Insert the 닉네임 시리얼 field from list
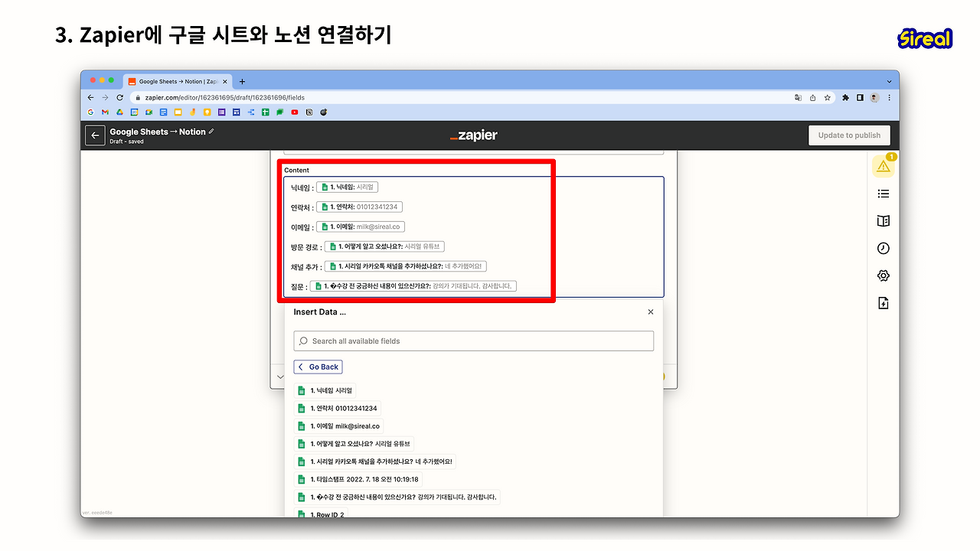The image size is (980, 551). tap(325, 390)
